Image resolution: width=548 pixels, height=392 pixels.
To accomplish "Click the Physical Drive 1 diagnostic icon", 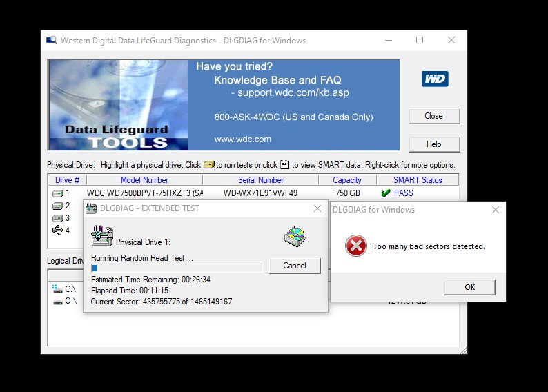I will [x=101, y=236].
